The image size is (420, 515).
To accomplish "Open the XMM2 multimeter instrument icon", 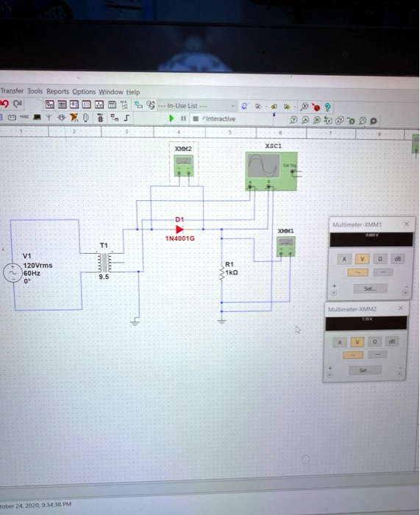I will (184, 166).
